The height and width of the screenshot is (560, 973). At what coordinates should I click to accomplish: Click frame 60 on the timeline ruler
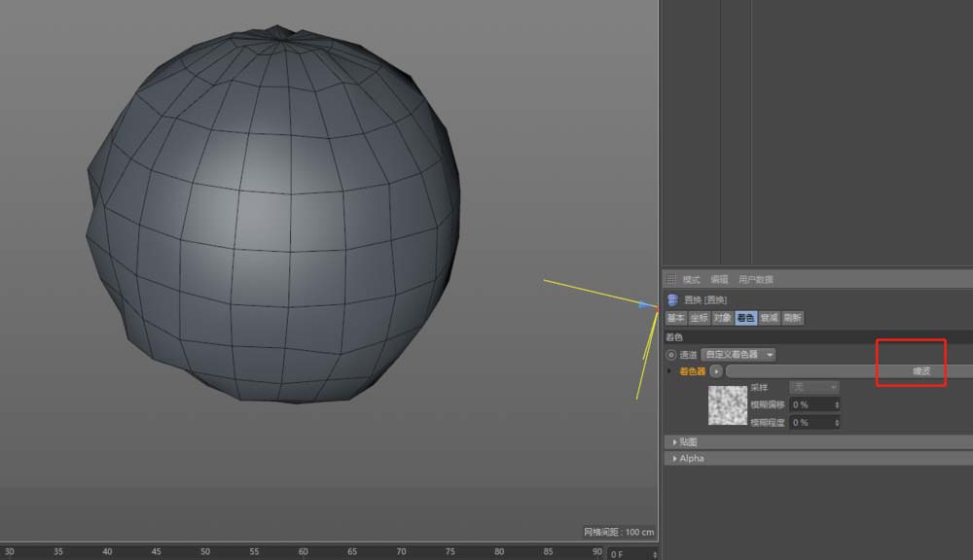(x=303, y=551)
